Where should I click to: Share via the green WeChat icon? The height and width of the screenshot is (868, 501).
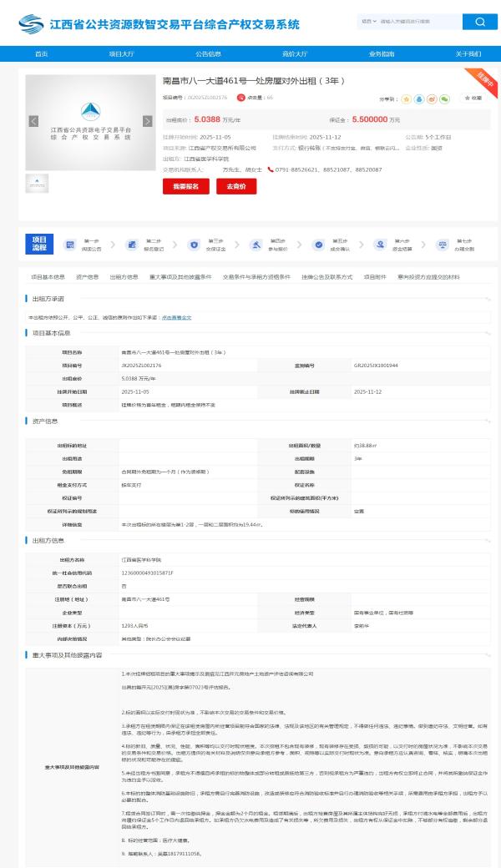(x=445, y=98)
